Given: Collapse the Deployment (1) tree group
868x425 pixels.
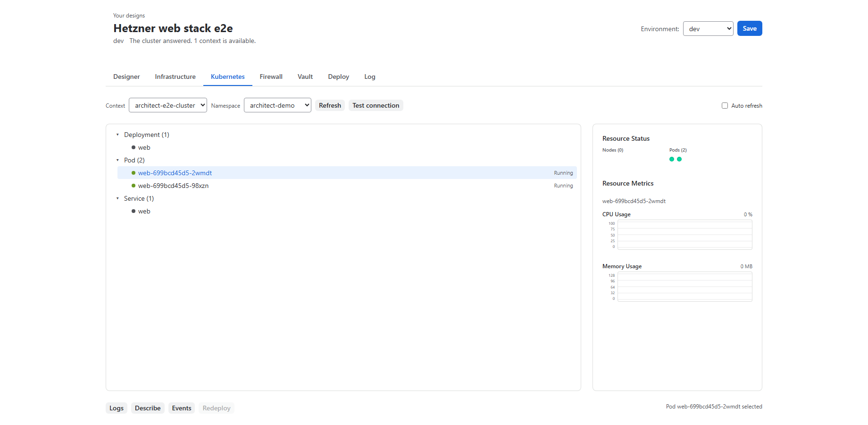Looking at the screenshot, I should [x=117, y=135].
